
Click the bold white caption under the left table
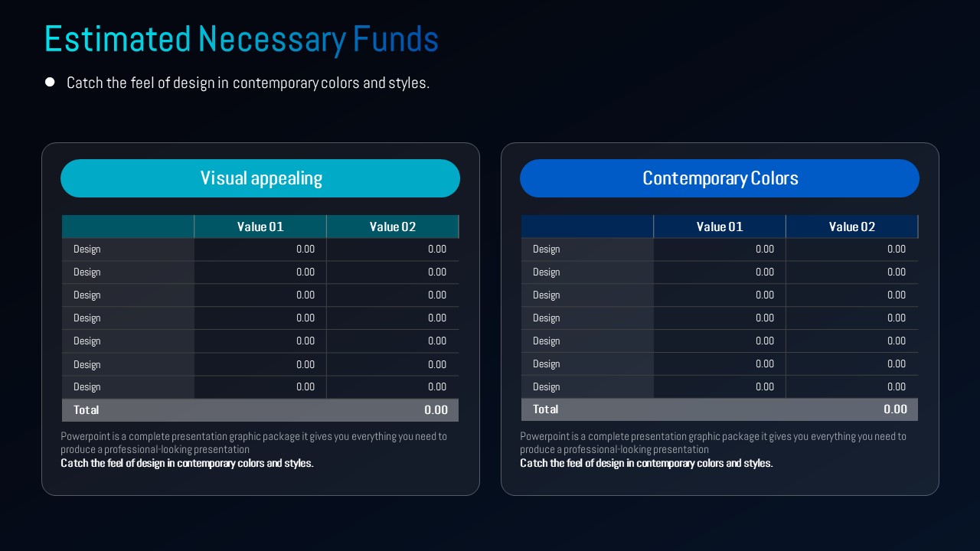click(x=187, y=463)
